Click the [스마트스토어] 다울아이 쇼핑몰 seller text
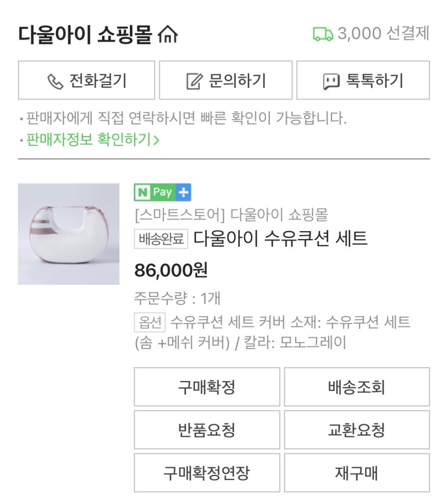Screen dimensions: 448x498 point(231,215)
